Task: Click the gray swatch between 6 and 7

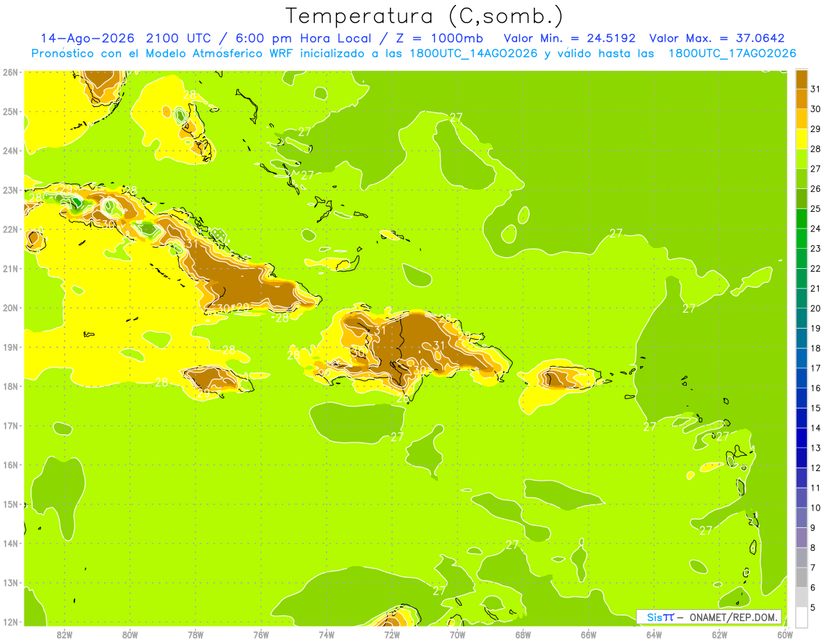Action: pos(801,577)
